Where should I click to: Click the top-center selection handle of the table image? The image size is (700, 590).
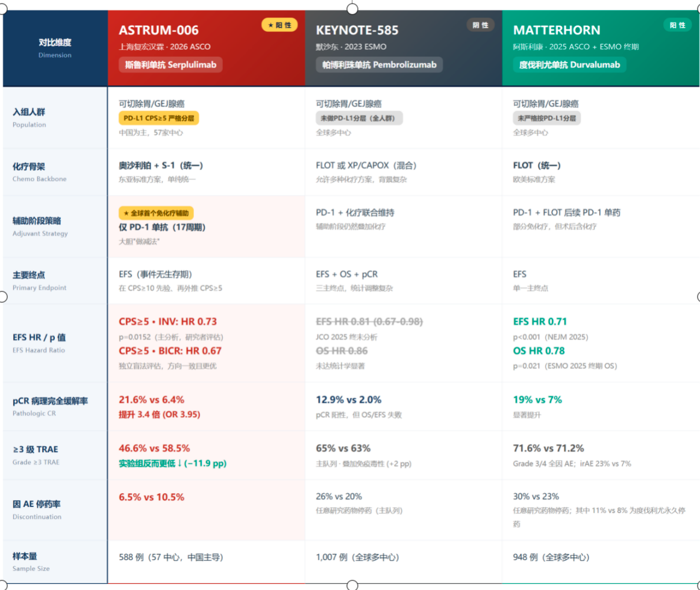(x=352, y=9)
